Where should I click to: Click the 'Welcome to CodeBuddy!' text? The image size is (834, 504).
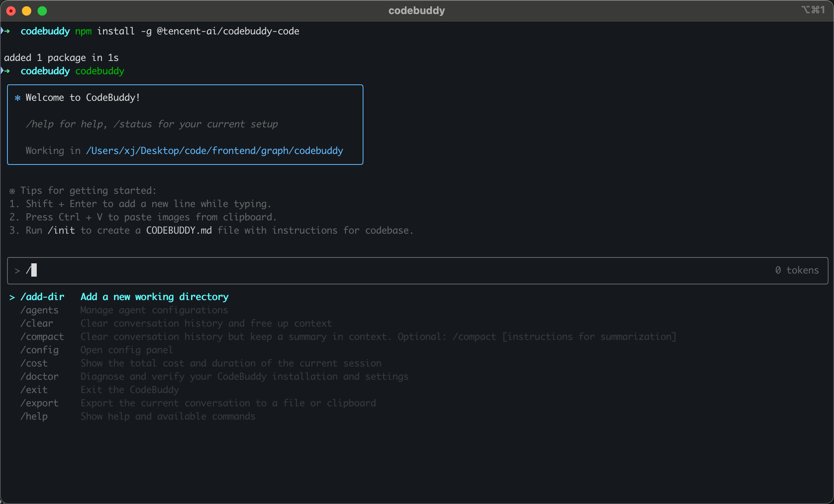point(83,98)
